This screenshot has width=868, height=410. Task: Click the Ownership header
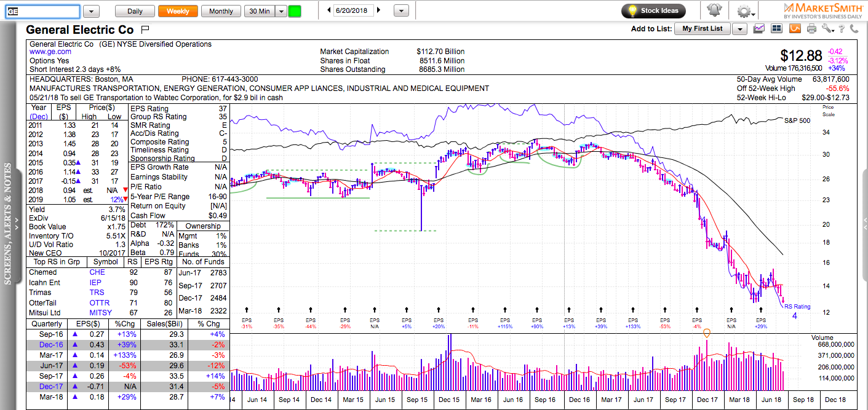point(202,226)
